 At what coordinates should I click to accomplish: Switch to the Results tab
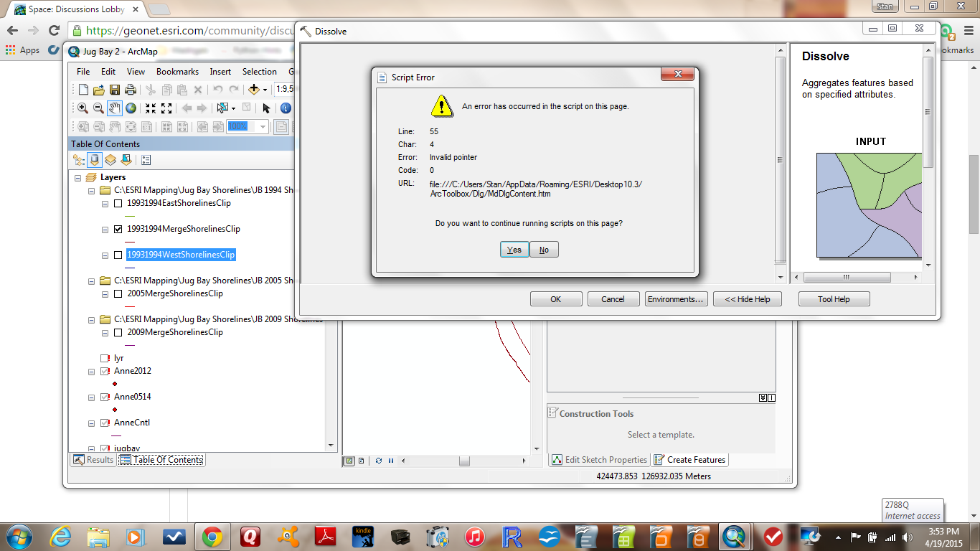93,460
